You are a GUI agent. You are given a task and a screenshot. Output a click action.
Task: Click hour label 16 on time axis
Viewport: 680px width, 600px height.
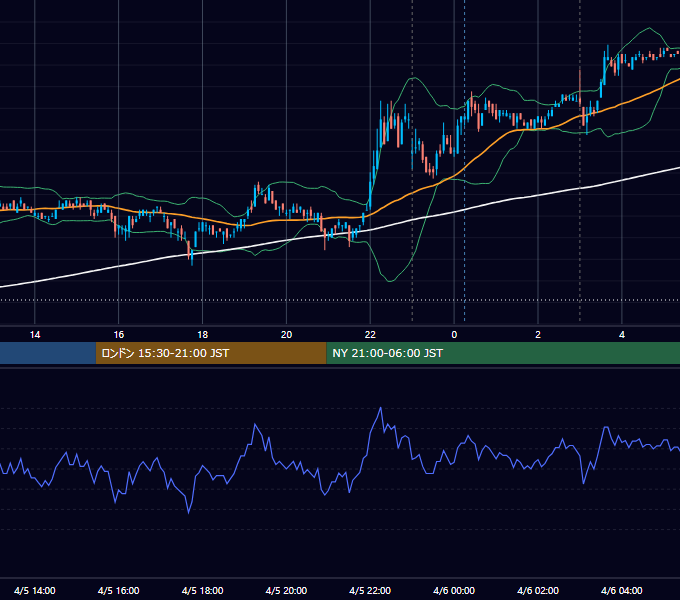point(118,335)
